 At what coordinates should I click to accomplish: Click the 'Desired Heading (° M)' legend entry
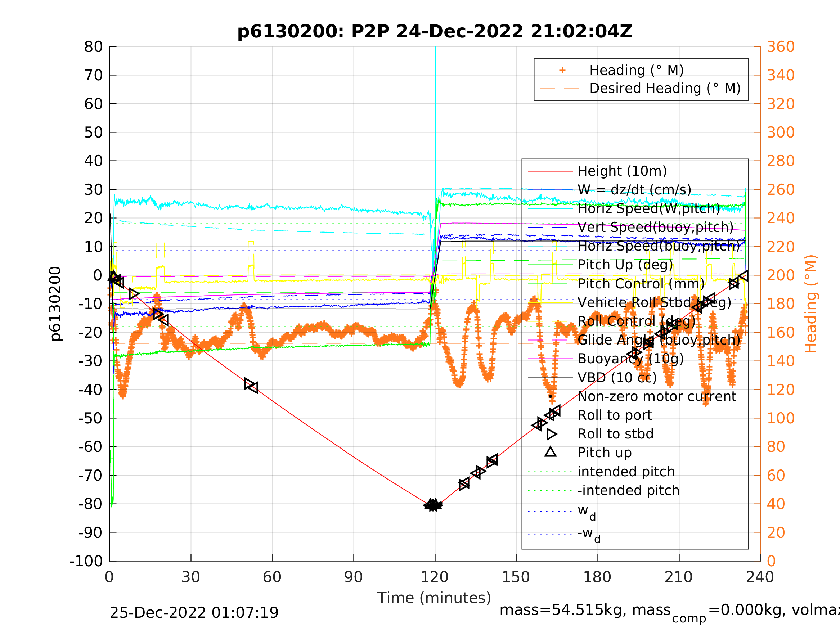pyautogui.click(x=665, y=89)
